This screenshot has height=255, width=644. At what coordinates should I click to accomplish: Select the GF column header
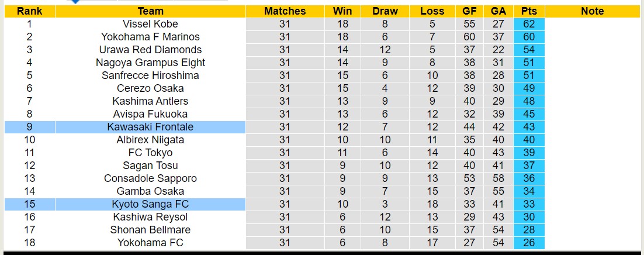[469, 11]
